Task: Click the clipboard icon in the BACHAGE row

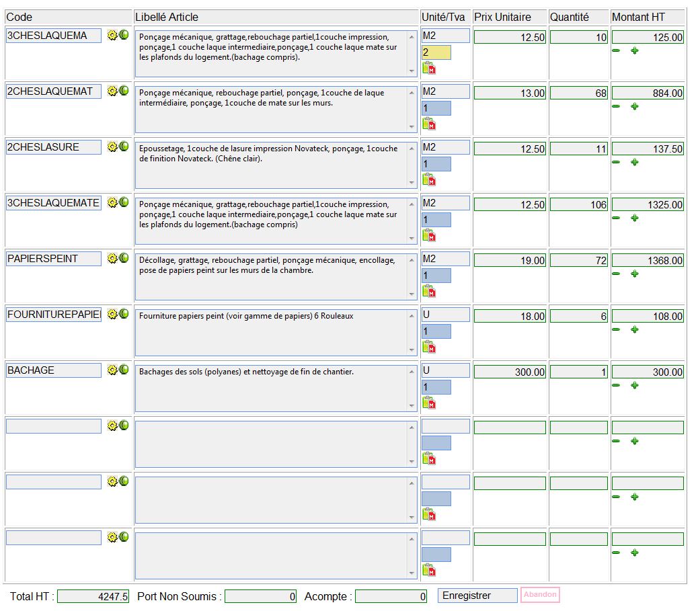Action: pyautogui.click(x=428, y=403)
